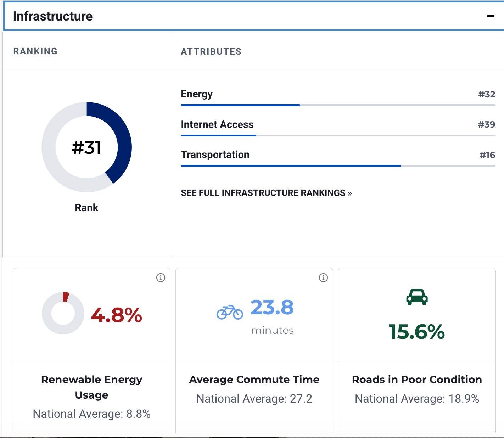Click the Energy ranking progress bar
The height and width of the screenshot is (438, 504).
click(x=338, y=105)
